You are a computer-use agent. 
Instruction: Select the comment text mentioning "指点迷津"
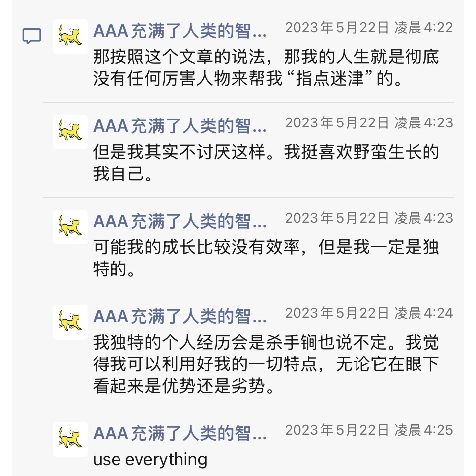(x=266, y=68)
